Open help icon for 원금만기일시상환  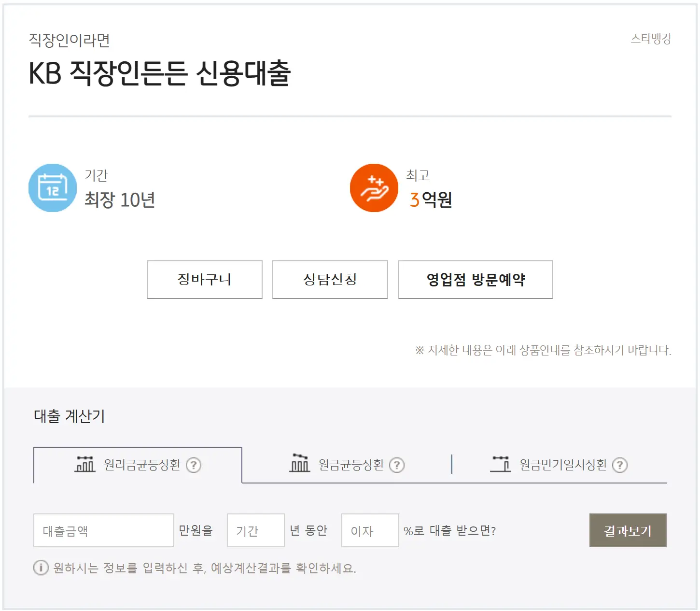(620, 465)
